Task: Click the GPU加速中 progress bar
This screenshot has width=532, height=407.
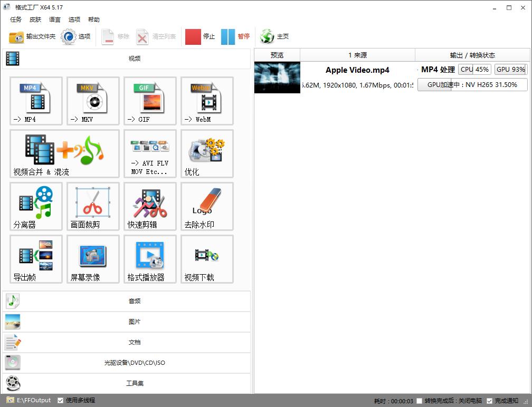Action: 472,85
